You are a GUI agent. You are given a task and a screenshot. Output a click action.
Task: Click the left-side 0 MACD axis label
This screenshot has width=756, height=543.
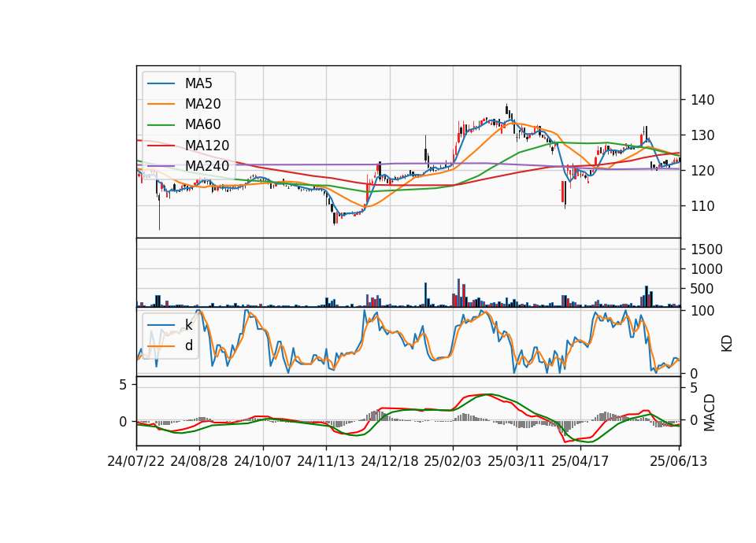[x=123, y=422]
